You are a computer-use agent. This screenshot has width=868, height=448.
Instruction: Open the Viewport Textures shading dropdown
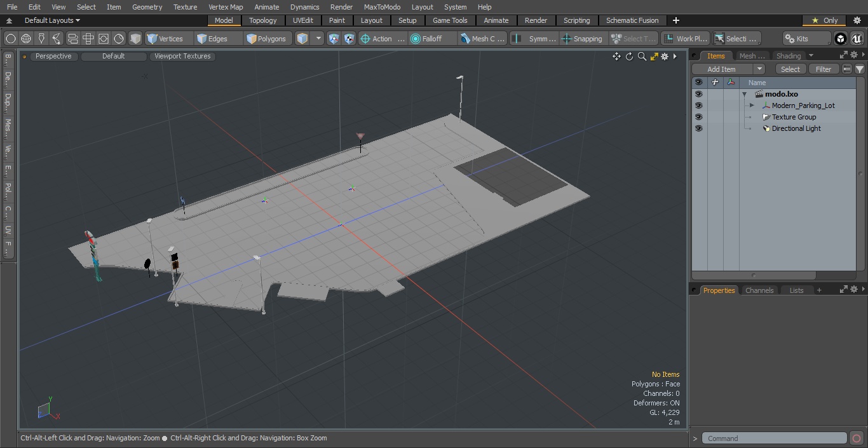coord(182,56)
